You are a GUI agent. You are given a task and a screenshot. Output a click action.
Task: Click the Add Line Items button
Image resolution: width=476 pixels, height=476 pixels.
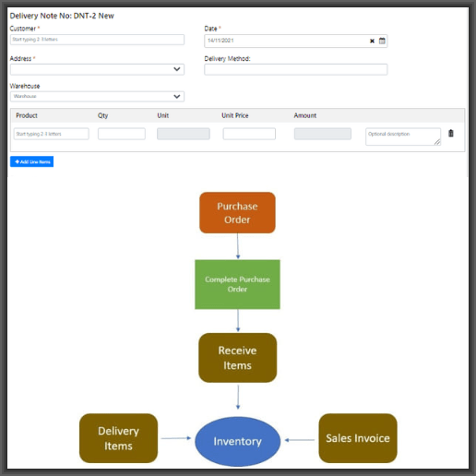[x=31, y=161]
